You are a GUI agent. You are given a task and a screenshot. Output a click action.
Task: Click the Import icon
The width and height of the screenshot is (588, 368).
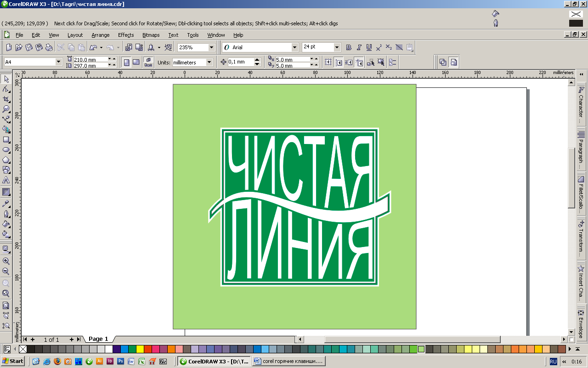pos(129,47)
